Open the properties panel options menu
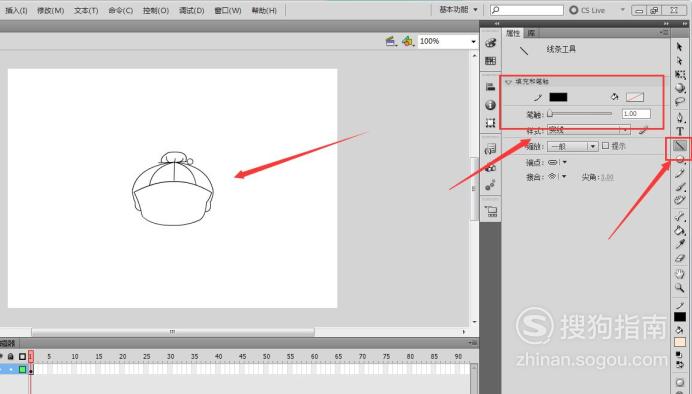The image size is (692, 394). pos(664,33)
